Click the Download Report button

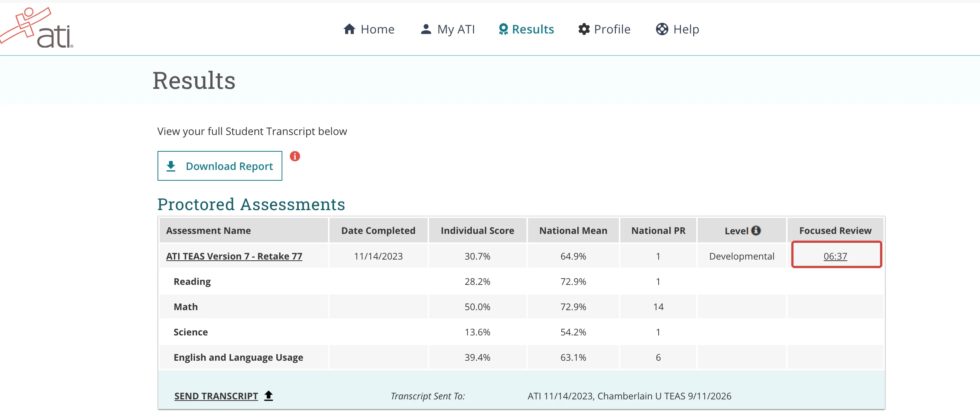coord(220,166)
